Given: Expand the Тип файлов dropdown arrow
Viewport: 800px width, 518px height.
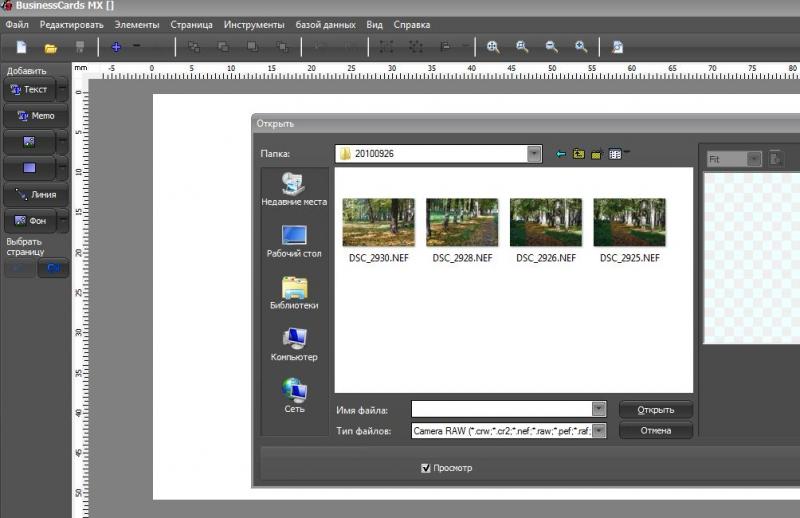Looking at the screenshot, I should [598, 431].
